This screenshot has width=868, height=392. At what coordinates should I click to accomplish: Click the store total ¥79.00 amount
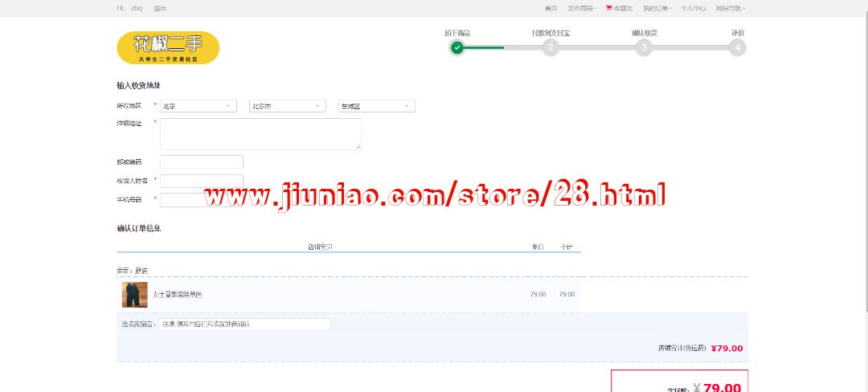[727, 349]
